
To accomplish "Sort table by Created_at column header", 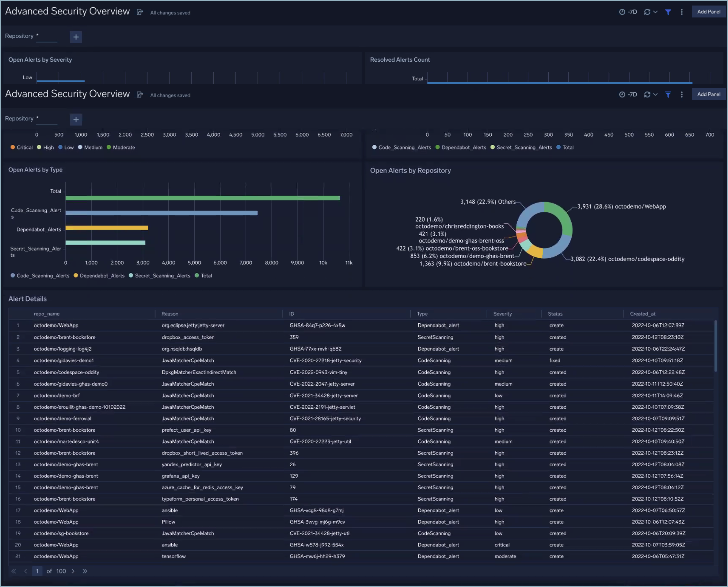I will click(x=642, y=314).
